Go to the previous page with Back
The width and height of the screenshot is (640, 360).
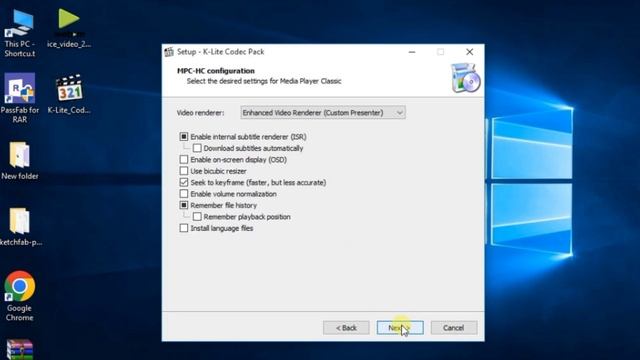click(346, 328)
